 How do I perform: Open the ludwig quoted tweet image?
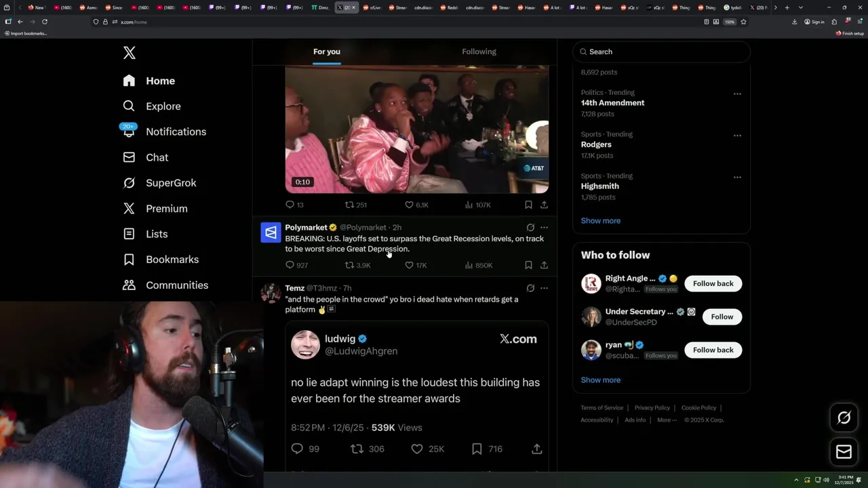(416, 396)
